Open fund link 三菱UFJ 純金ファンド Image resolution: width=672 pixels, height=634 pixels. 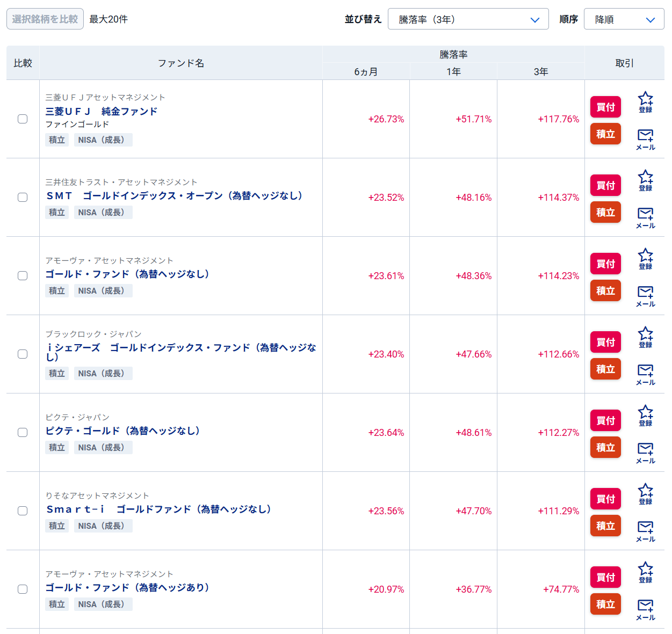[x=102, y=111]
